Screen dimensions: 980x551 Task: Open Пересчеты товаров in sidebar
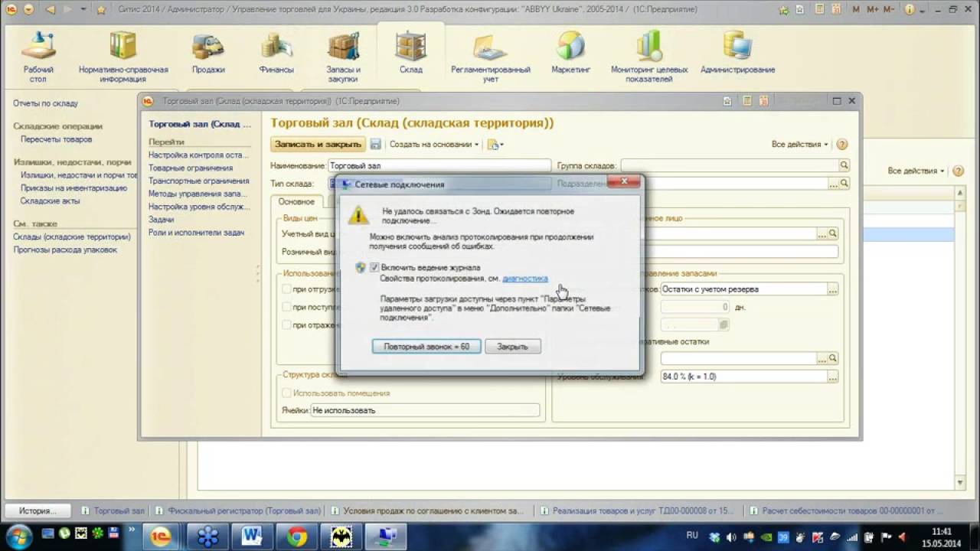(x=56, y=139)
